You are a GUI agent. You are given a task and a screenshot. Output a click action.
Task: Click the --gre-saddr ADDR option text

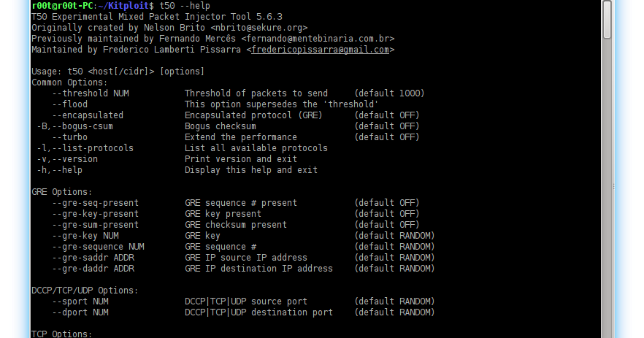[93, 258]
